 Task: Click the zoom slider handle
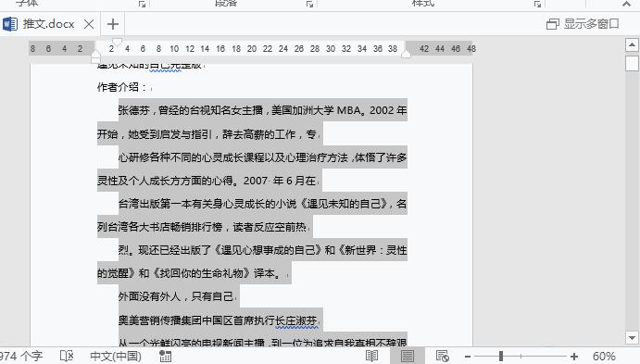coord(501,357)
